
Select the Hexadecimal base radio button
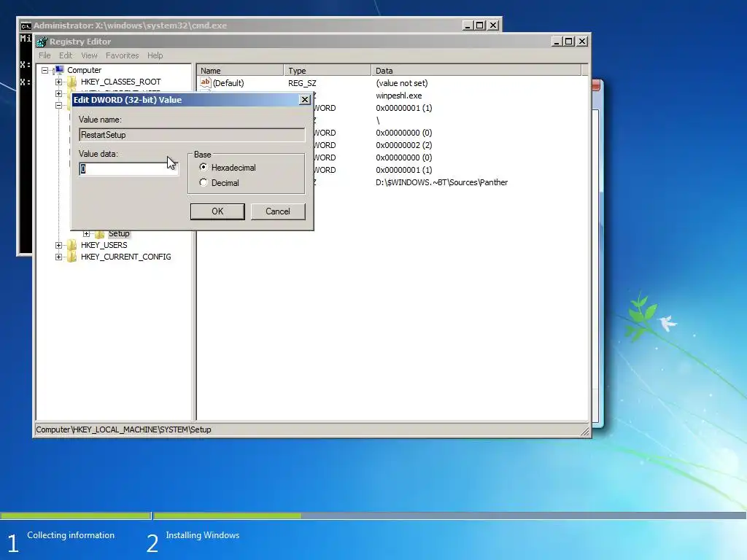pyautogui.click(x=204, y=167)
